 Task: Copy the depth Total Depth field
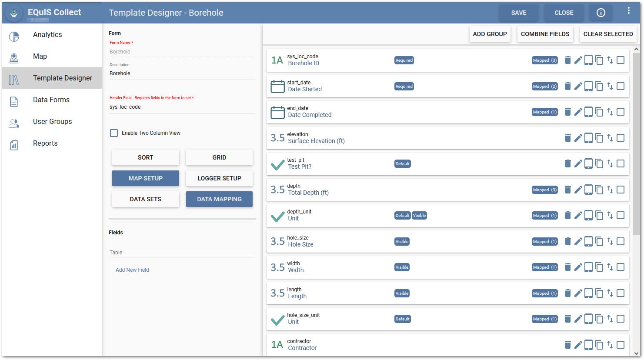(599, 190)
